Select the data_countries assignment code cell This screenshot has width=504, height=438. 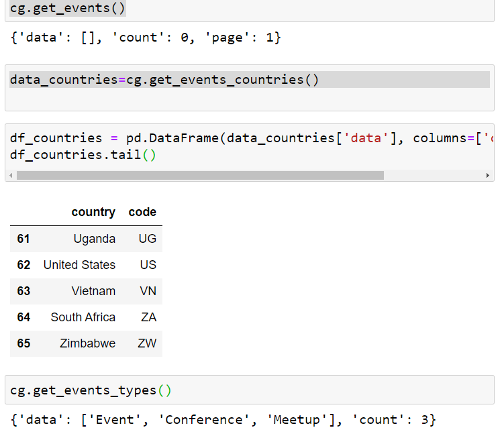point(250,88)
